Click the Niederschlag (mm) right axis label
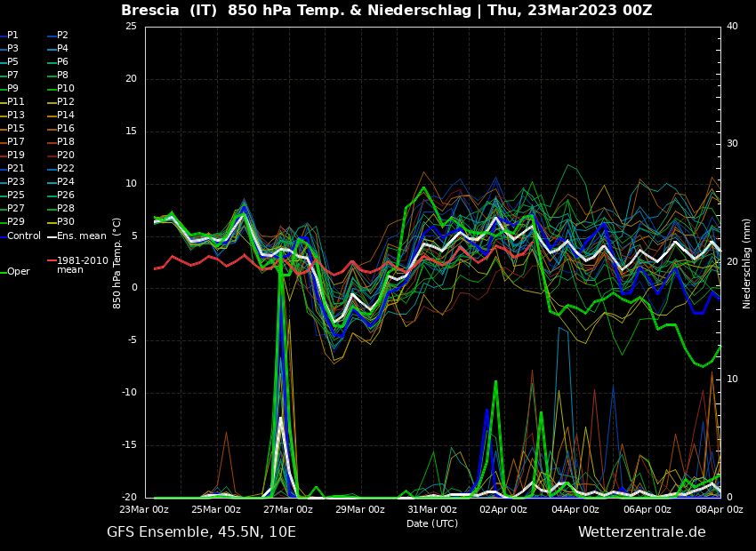The image size is (756, 551). tap(747, 263)
